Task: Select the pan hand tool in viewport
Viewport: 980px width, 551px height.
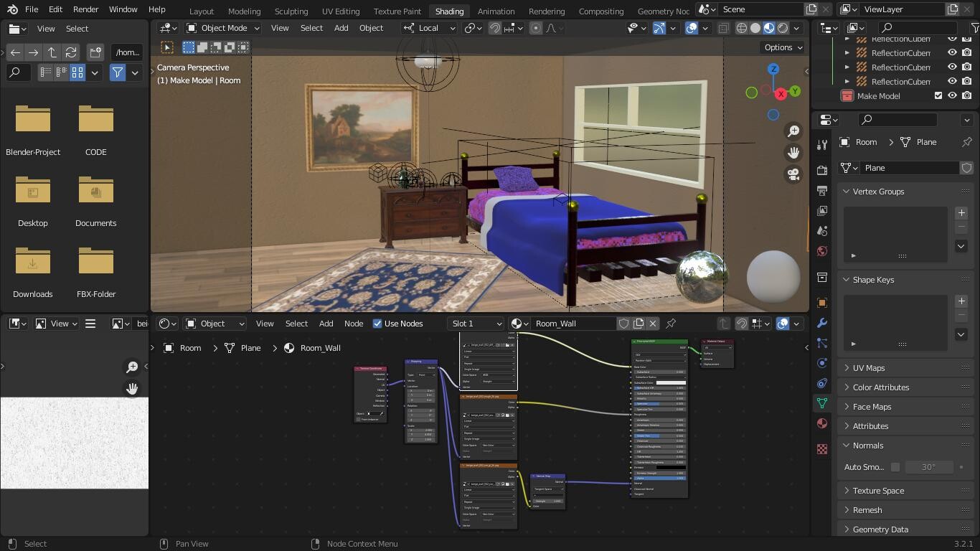Action: pyautogui.click(x=793, y=153)
